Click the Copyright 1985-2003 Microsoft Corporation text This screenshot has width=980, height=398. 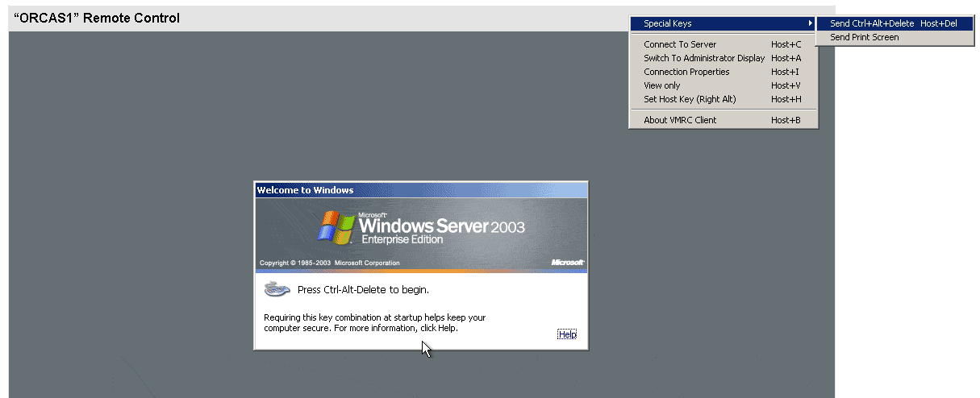point(329,263)
